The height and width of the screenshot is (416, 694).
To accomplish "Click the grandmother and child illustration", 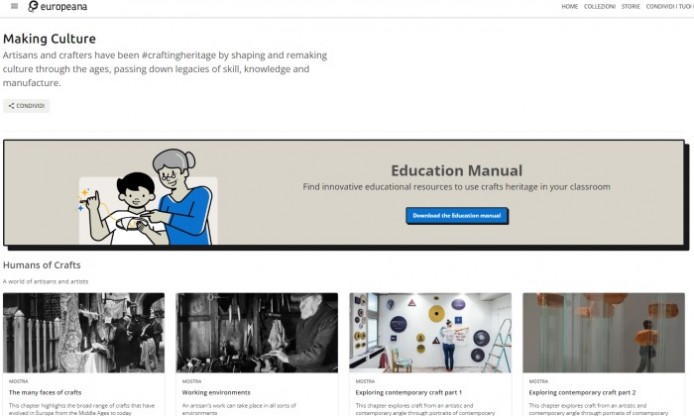I will point(148,197).
